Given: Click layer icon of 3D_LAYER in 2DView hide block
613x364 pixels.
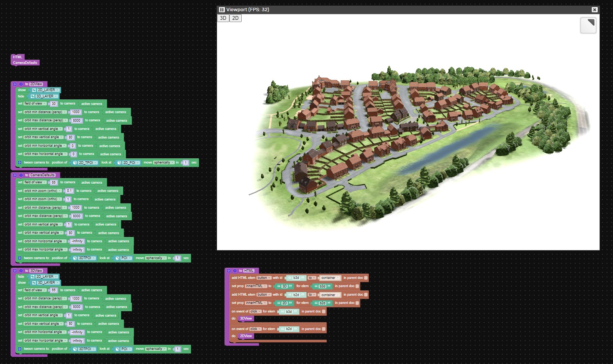Looking at the screenshot, I should 32,96.
